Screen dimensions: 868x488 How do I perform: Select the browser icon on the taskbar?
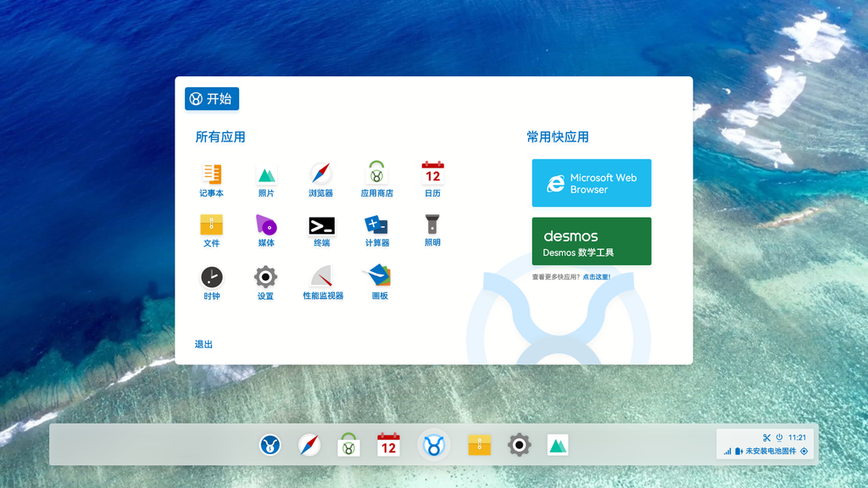[x=309, y=444]
